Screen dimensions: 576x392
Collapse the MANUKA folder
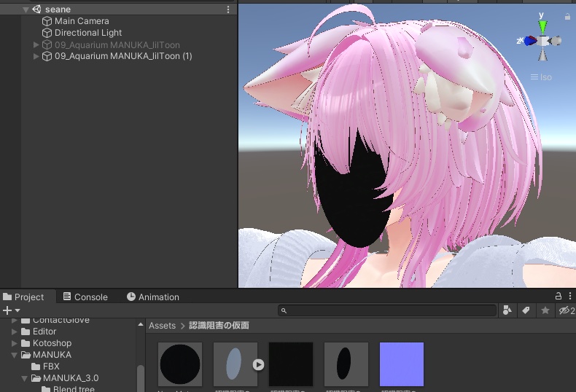coord(15,356)
